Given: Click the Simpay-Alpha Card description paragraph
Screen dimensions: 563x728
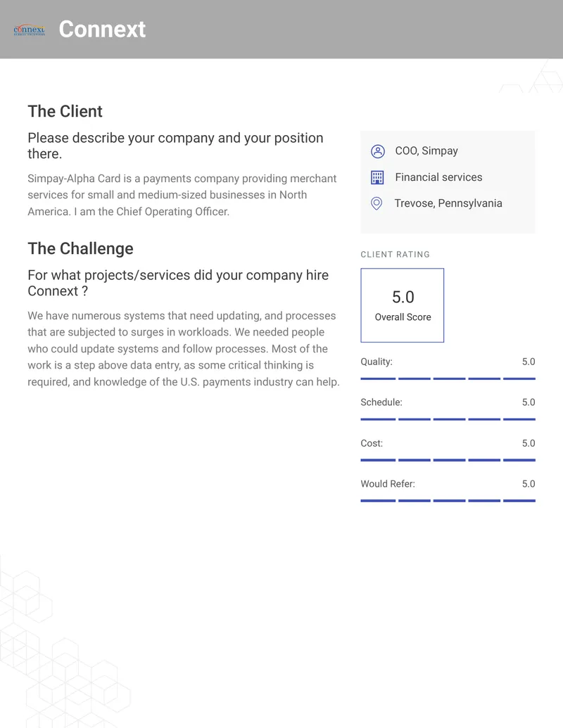Looking at the screenshot, I should (182, 195).
